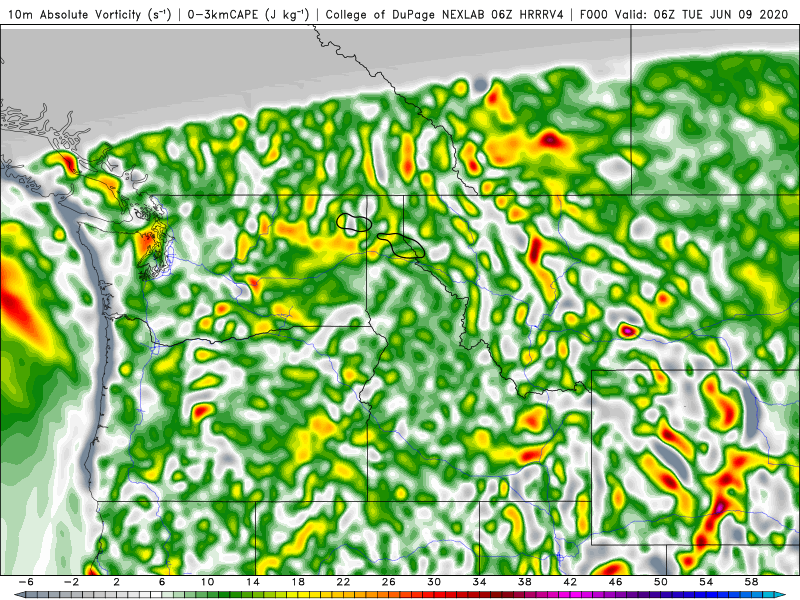
Task: Click the 'F000' forecast hour label
Action: point(594,14)
